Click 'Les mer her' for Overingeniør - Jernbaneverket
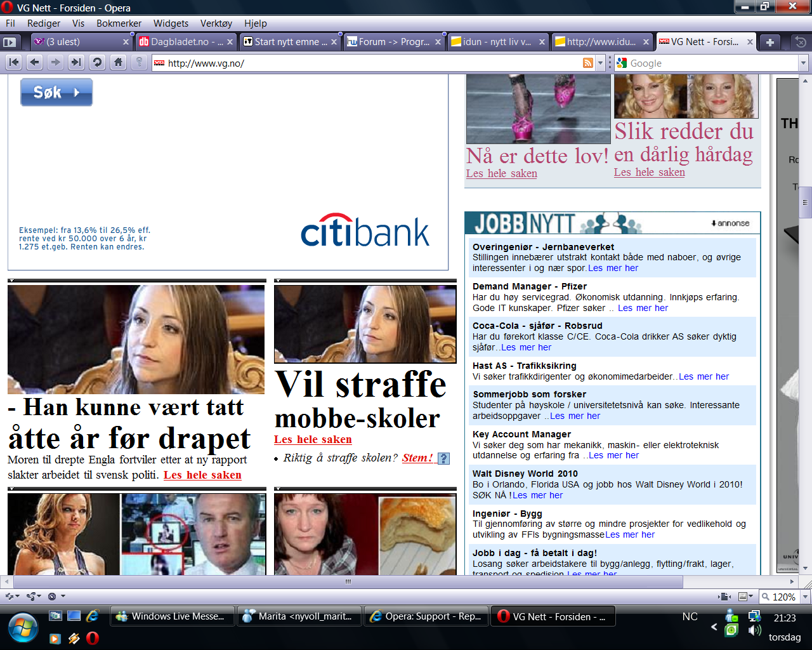 click(613, 268)
